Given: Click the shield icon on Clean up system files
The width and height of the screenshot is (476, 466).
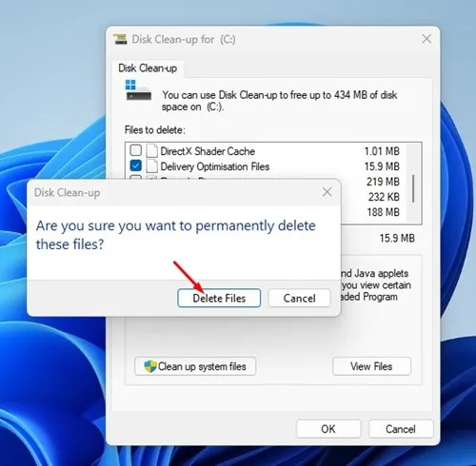Looking at the screenshot, I should click(x=150, y=366).
